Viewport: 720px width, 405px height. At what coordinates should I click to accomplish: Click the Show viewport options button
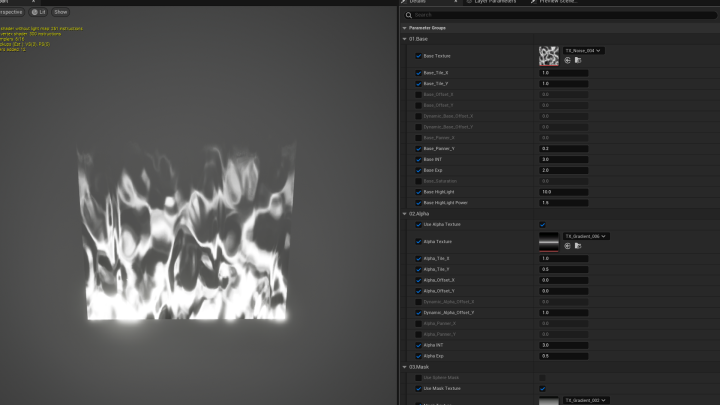pyautogui.click(x=61, y=12)
